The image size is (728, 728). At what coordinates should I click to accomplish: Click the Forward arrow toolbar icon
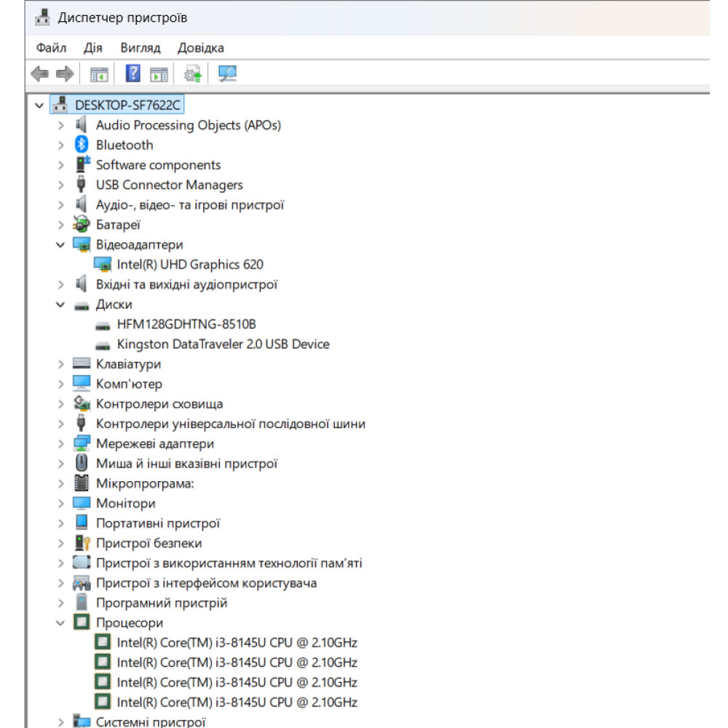coord(65,74)
